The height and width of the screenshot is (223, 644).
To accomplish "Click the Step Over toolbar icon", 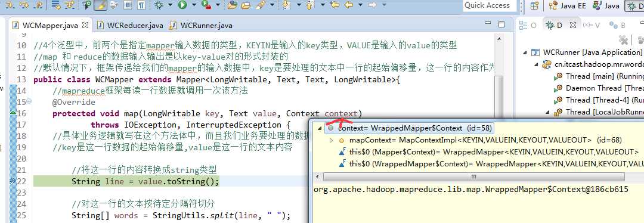I will (x=24, y=5).
